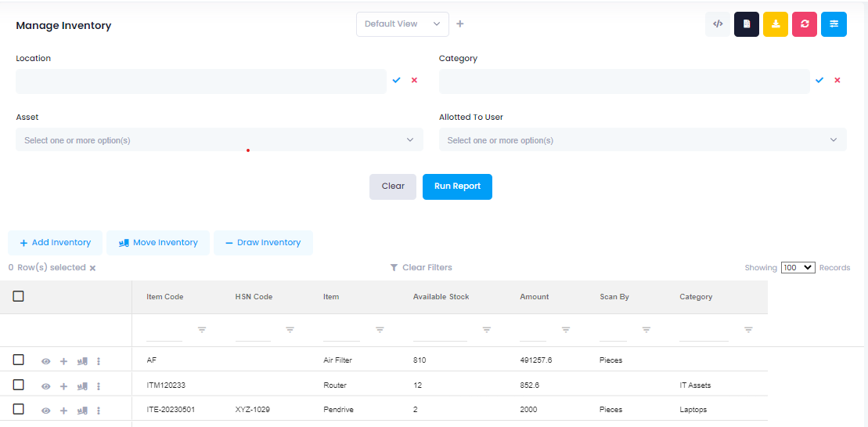Open Item Code column filter icon
The image size is (868, 427).
(202, 330)
